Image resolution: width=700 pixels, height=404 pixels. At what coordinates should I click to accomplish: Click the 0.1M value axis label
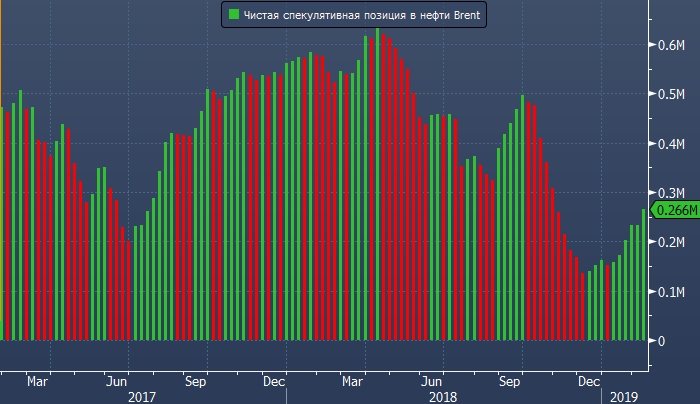click(x=671, y=291)
